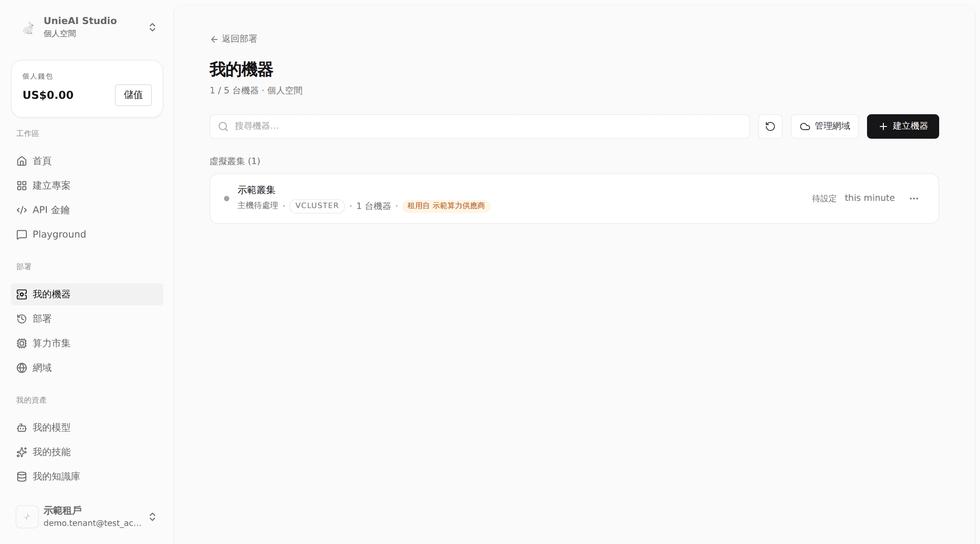Open API 金鑰 menu item
The width and height of the screenshot is (980, 544).
tap(87, 210)
